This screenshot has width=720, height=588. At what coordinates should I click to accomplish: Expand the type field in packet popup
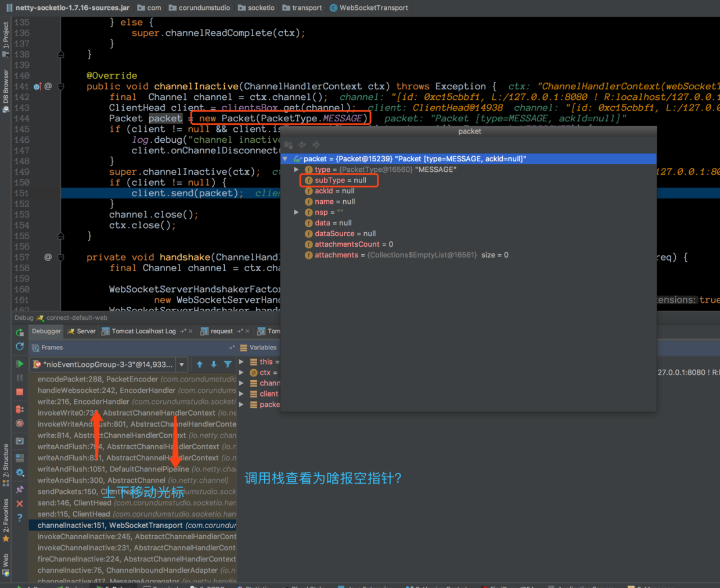(297, 169)
